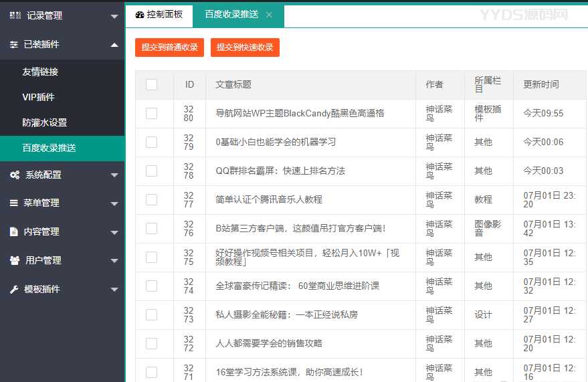Click the 记录管理 grid icon in sidebar

(x=15, y=15)
